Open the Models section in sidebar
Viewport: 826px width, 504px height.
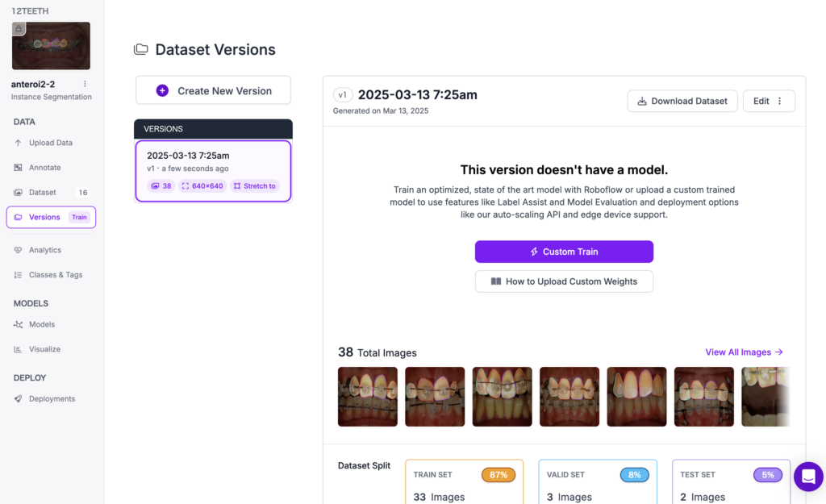[41, 324]
